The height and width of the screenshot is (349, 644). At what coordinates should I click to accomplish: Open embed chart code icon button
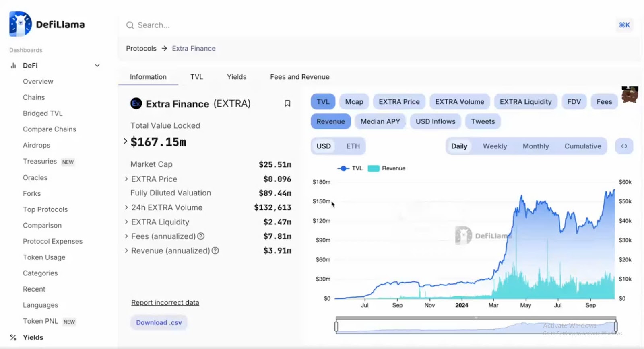tap(624, 146)
